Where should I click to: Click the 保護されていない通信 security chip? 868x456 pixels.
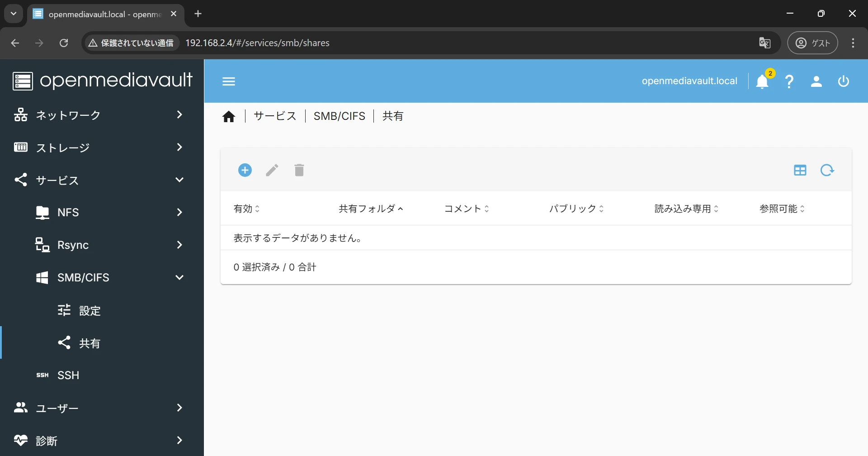pyautogui.click(x=131, y=43)
